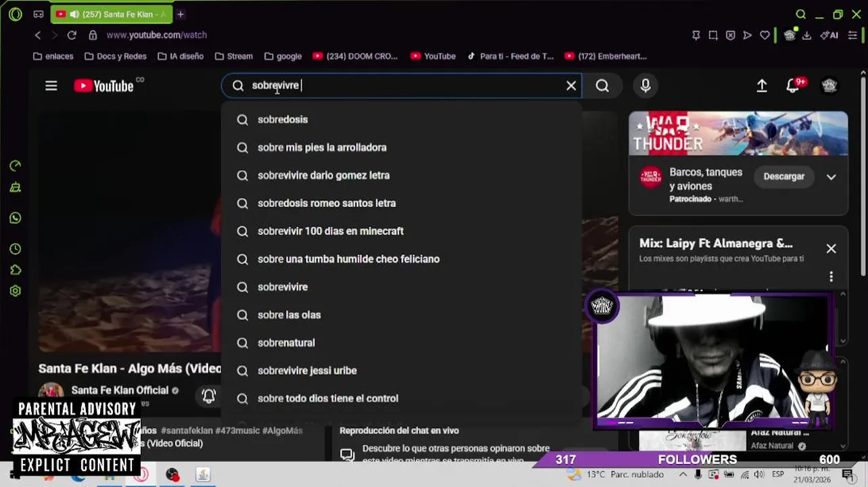868x487 pixels.
Task: Open the browser downloads panel
Action: coord(806,35)
